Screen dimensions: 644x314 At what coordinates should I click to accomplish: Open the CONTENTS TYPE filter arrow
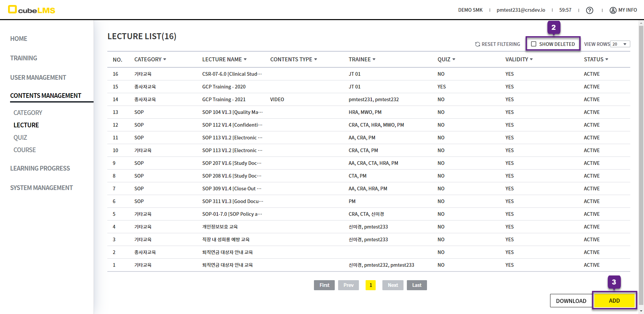pos(316,59)
